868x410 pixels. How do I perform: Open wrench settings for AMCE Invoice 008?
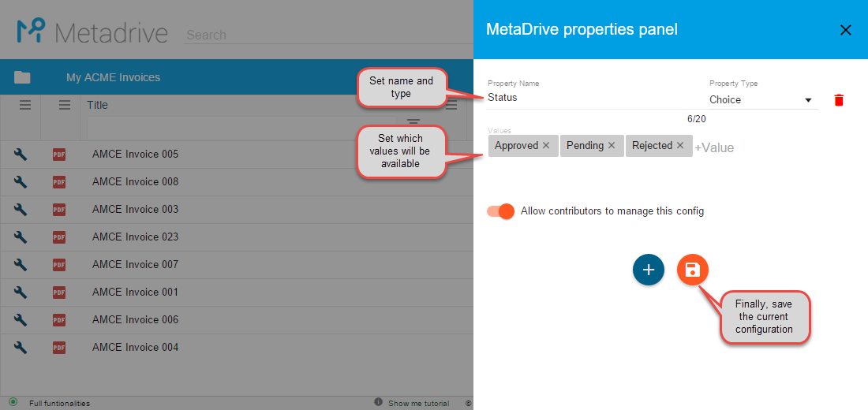tap(21, 182)
